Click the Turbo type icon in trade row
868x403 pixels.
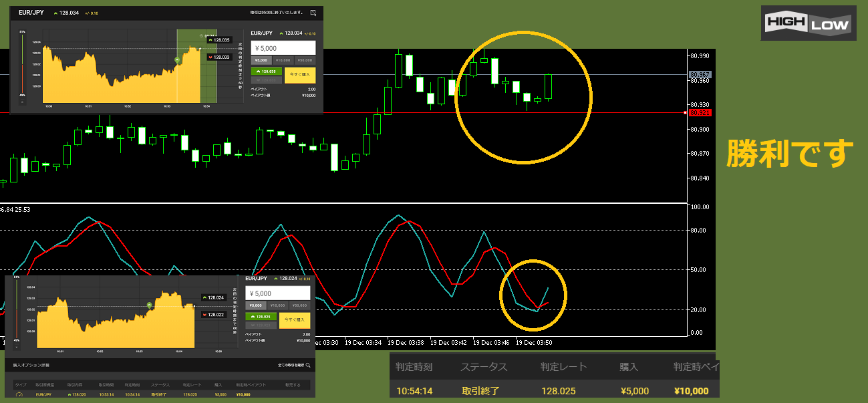click(19, 395)
